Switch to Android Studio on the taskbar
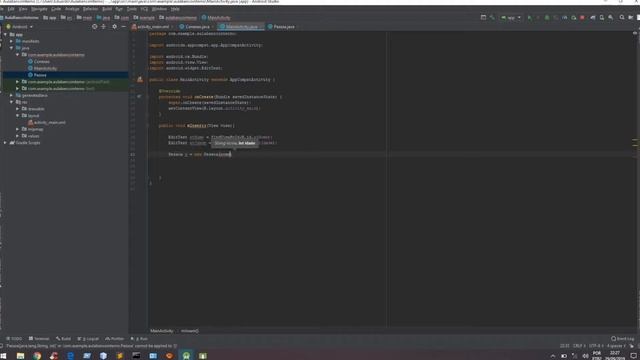 click(x=186, y=356)
